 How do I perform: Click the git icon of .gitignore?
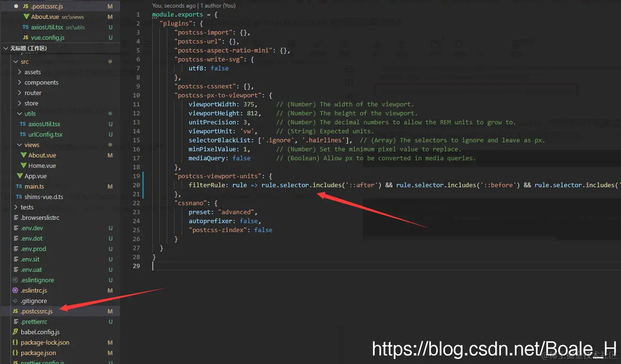pyautogui.click(x=16, y=301)
